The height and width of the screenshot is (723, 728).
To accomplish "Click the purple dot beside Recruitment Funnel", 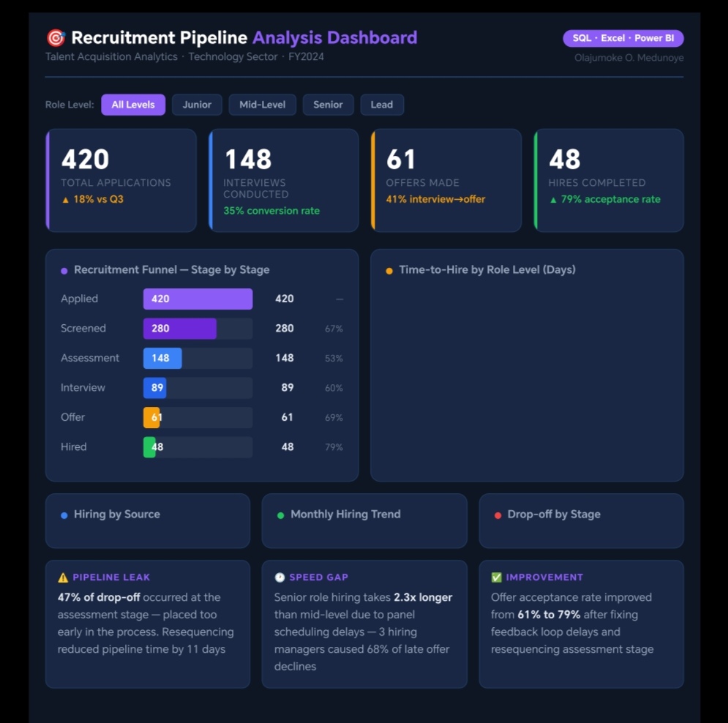I will pyautogui.click(x=64, y=271).
